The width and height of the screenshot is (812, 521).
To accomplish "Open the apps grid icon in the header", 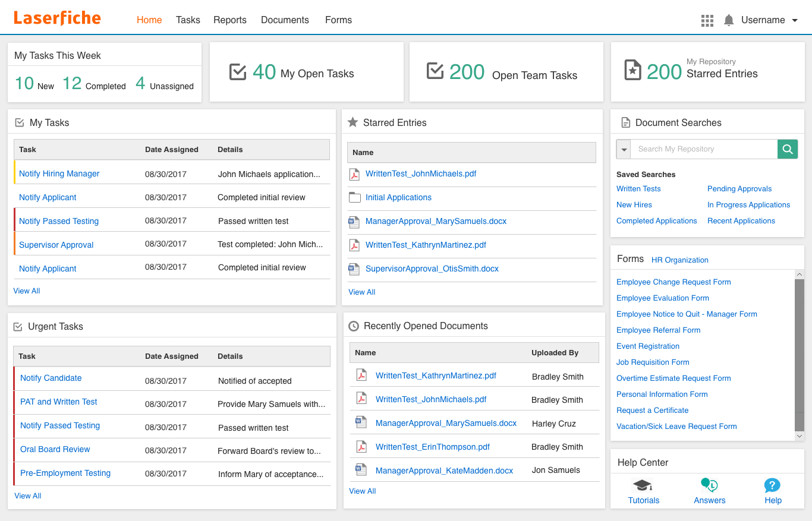I will (x=707, y=20).
